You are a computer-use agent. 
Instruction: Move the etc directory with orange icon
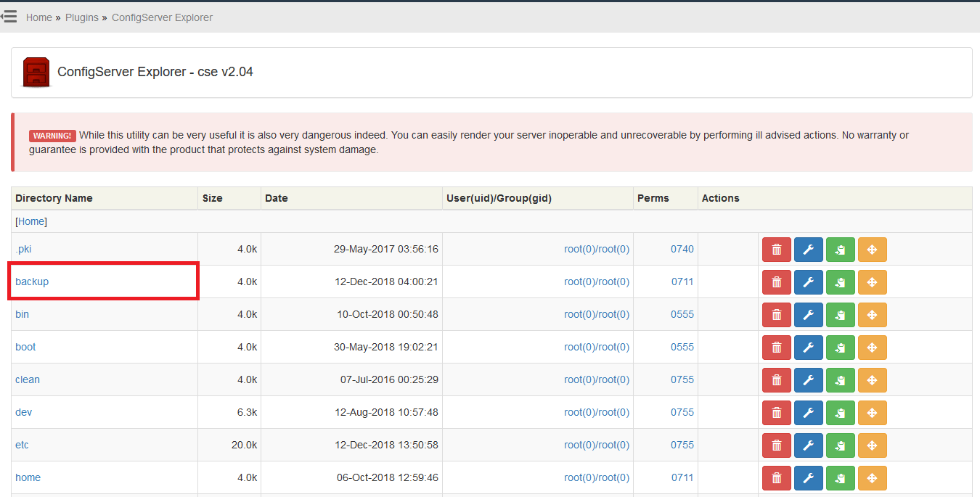[x=873, y=445]
